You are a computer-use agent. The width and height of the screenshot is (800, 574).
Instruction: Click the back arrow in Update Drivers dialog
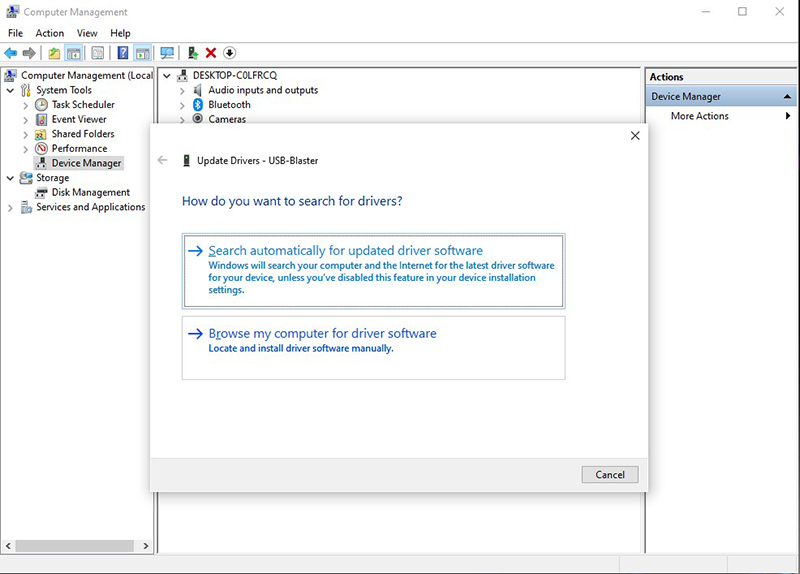point(163,160)
